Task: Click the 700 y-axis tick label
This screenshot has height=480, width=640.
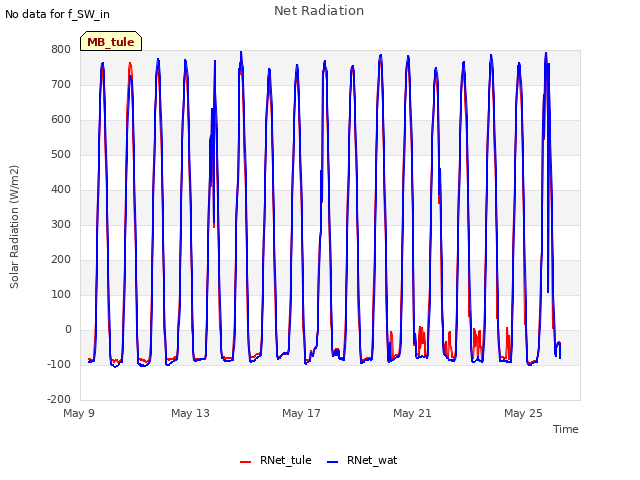Action: [61, 84]
